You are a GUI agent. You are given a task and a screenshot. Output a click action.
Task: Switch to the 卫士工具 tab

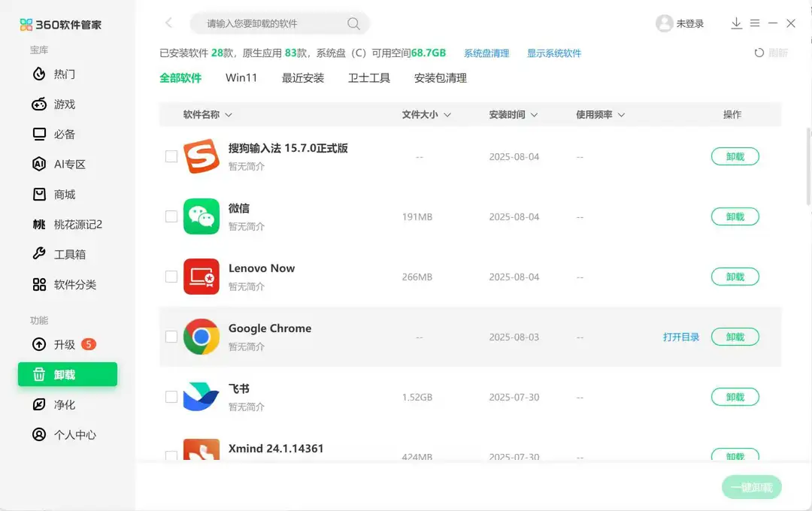[x=368, y=78]
